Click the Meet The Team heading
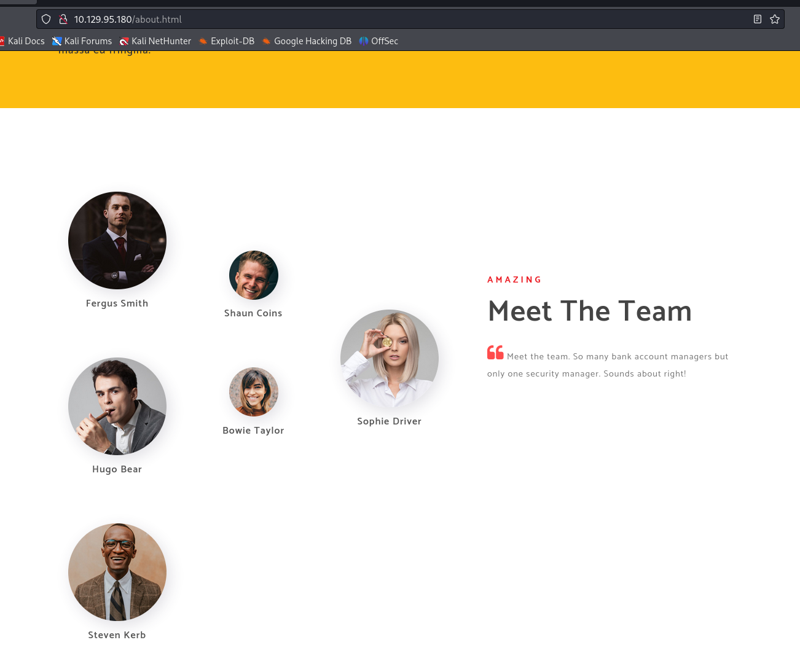This screenshot has width=800, height=672. [589, 311]
